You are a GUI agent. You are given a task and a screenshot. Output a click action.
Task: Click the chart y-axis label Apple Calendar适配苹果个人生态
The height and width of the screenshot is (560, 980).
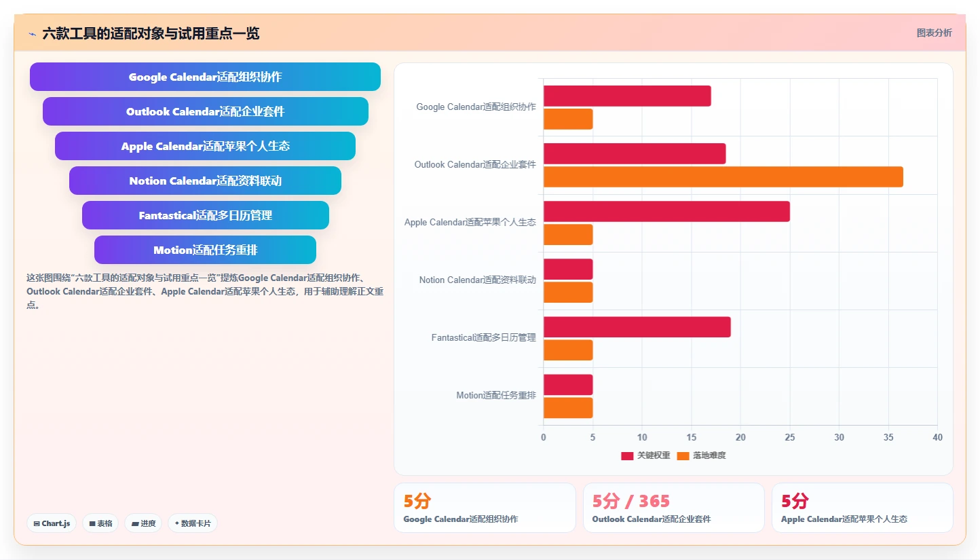(x=470, y=222)
